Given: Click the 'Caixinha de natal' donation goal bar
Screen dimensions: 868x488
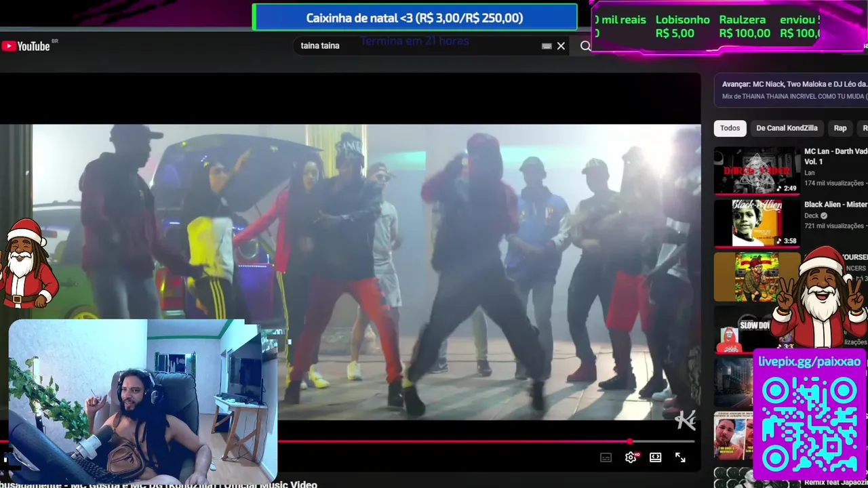Looking at the screenshot, I should pyautogui.click(x=414, y=18).
